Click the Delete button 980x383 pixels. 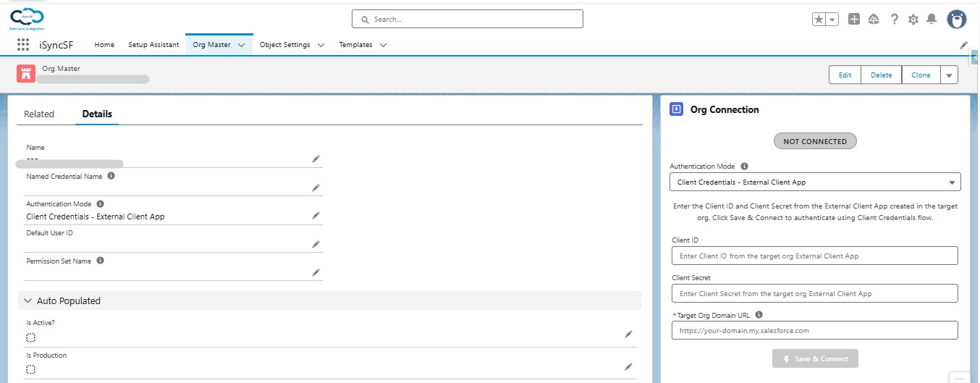pyautogui.click(x=881, y=75)
